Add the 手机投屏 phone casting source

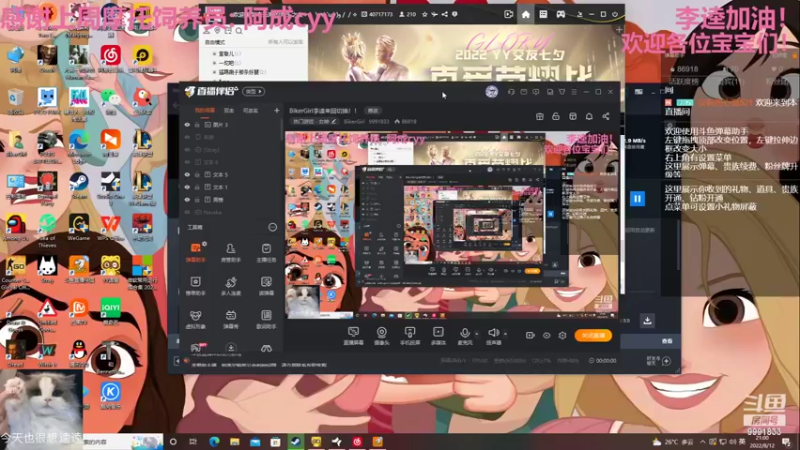tap(410, 336)
